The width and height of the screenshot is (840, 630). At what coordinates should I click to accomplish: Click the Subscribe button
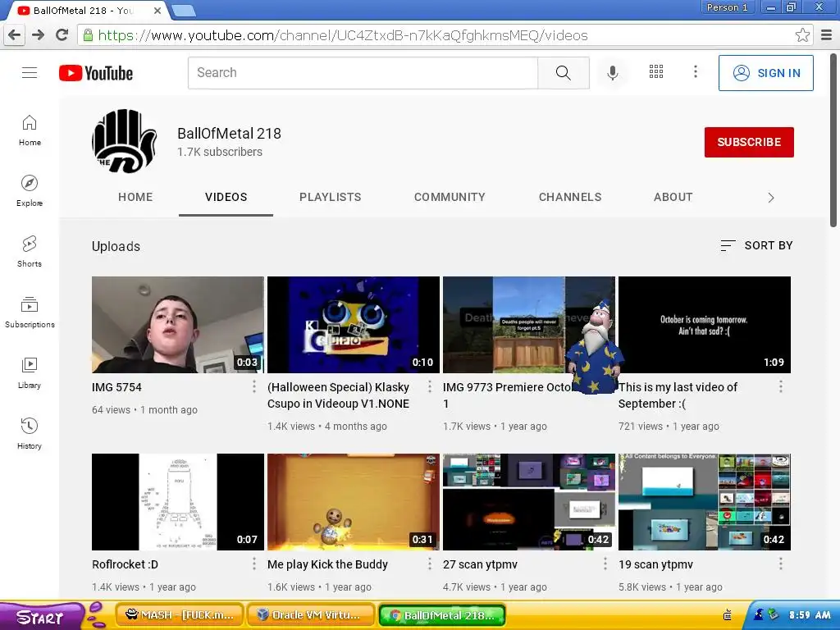click(749, 142)
